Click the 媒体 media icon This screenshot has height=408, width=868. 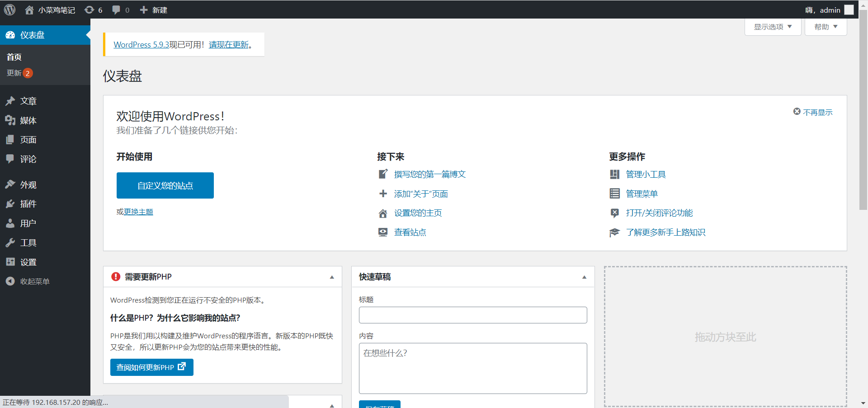click(10, 120)
